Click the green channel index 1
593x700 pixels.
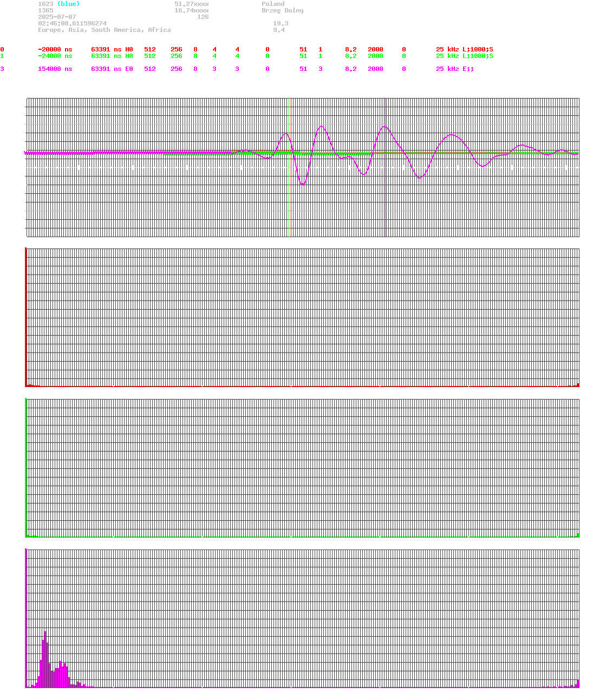click(2, 56)
